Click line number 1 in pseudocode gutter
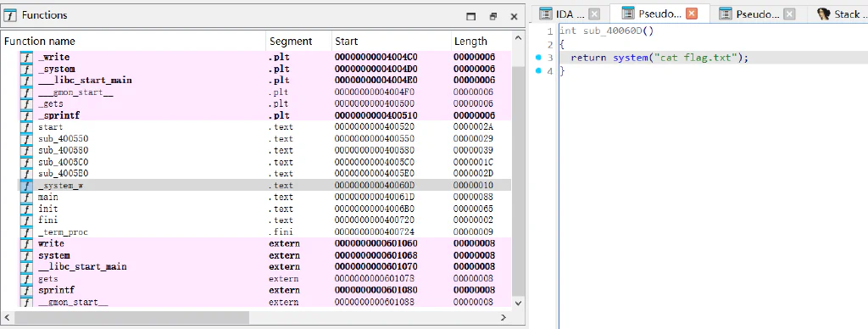Viewport: 868px width, 329px height. click(549, 31)
